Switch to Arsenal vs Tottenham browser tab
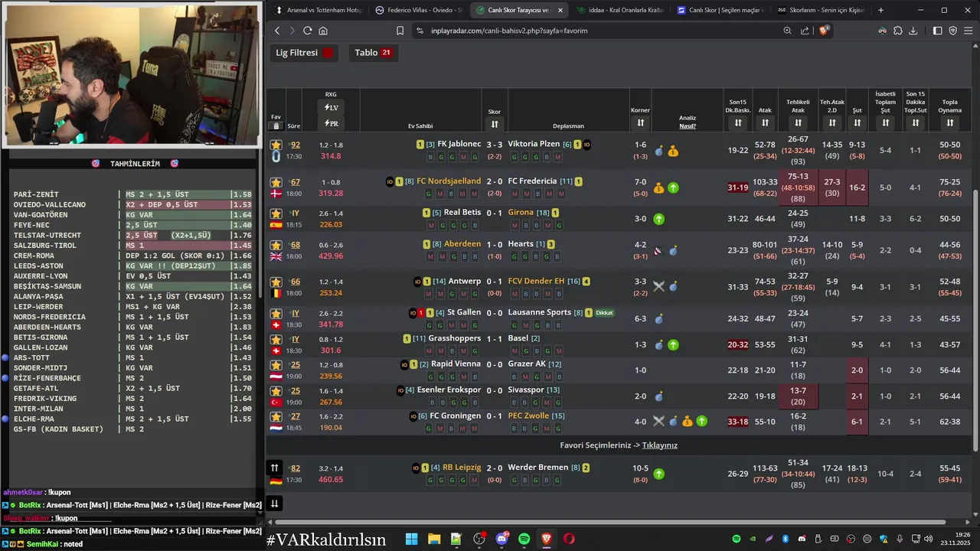 pyautogui.click(x=318, y=10)
